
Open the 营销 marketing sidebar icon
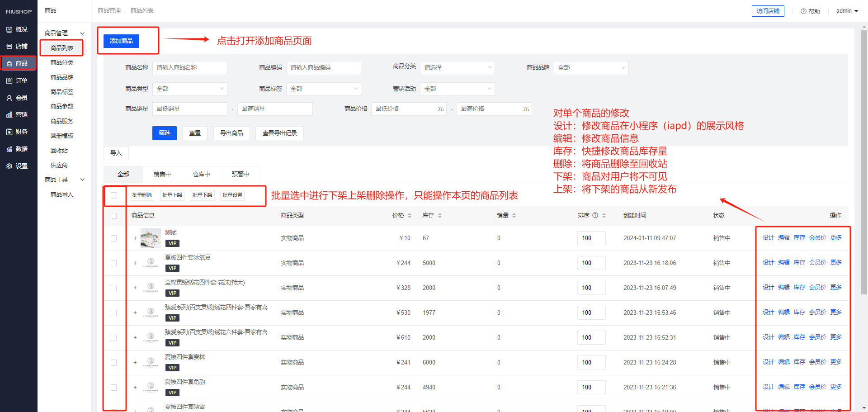click(9, 115)
